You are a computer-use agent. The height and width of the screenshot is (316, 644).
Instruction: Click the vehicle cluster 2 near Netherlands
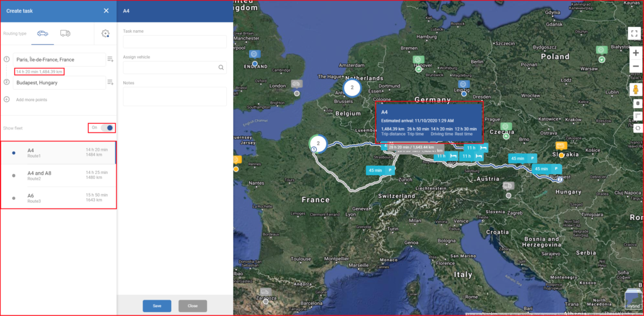click(x=352, y=87)
